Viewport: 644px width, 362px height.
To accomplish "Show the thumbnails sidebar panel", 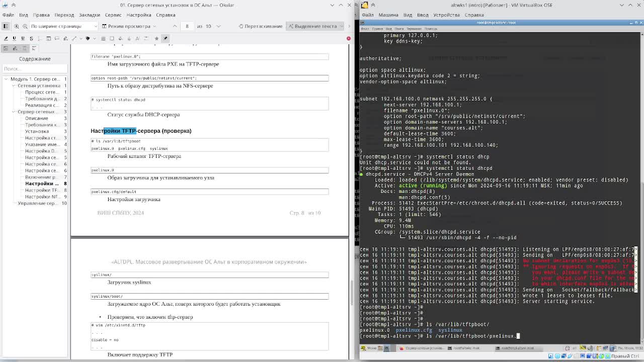I will tap(6, 48).
